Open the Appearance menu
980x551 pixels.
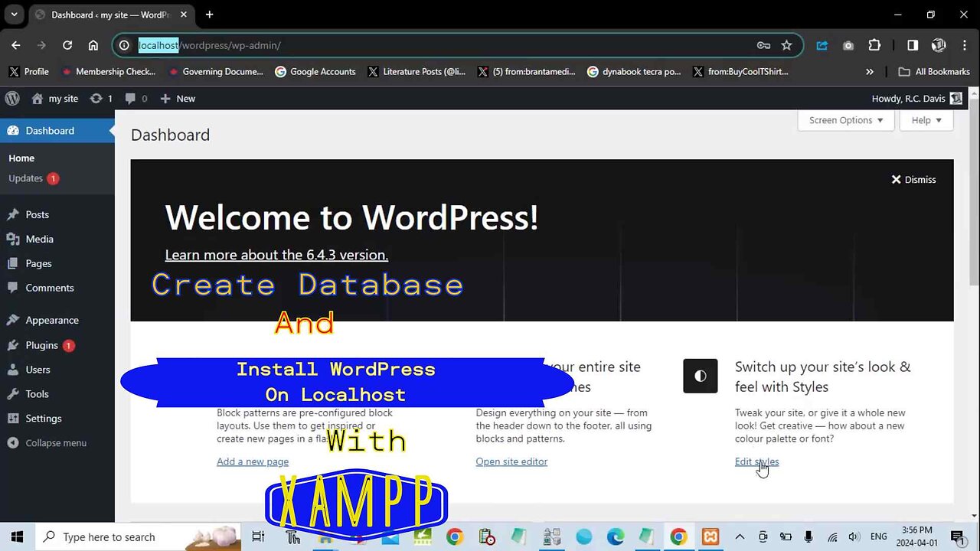(x=51, y=321)
